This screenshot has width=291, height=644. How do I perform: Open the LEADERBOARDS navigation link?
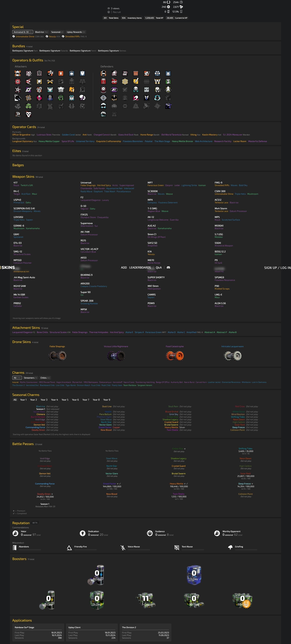[140, 267]
